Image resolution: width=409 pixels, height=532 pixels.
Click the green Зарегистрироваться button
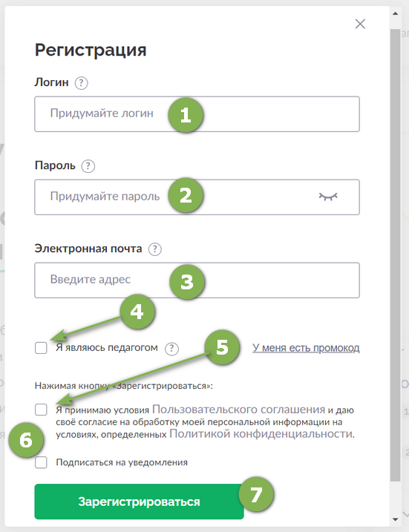click(x=139, y=502)
